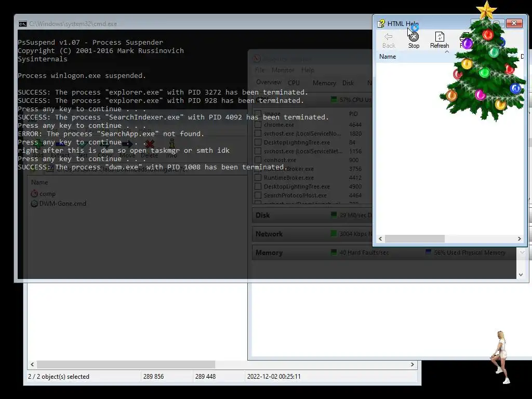Open the File menu in Resource Monitor
Screen dimensions: 532x399
pyautogui.click(x=260, y=70)
